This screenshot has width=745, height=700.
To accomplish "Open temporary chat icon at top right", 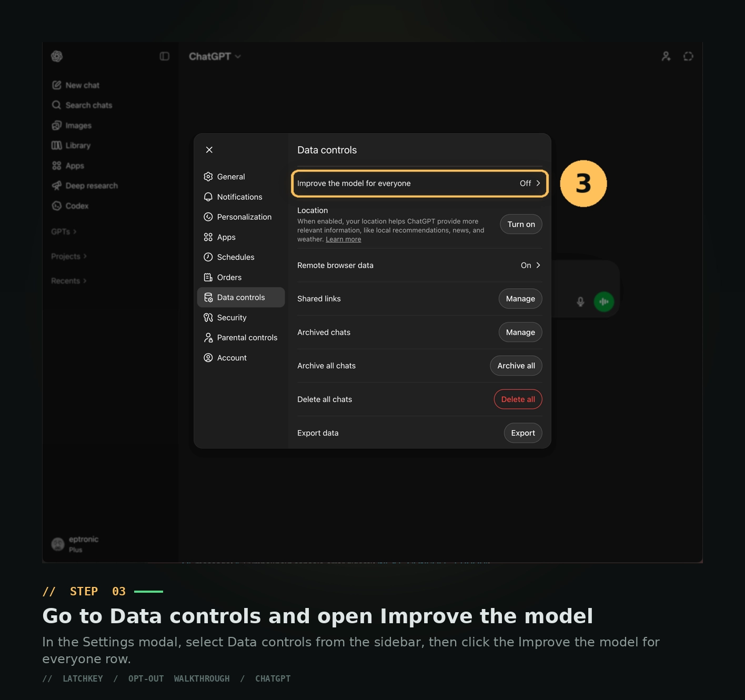I will coord(688,56).
